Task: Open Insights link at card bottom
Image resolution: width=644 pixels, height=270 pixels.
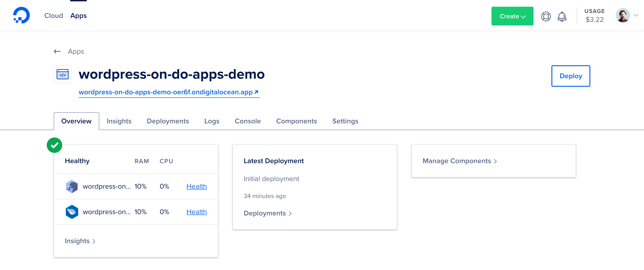Action: pyautogui.click(x=80, y=241)
